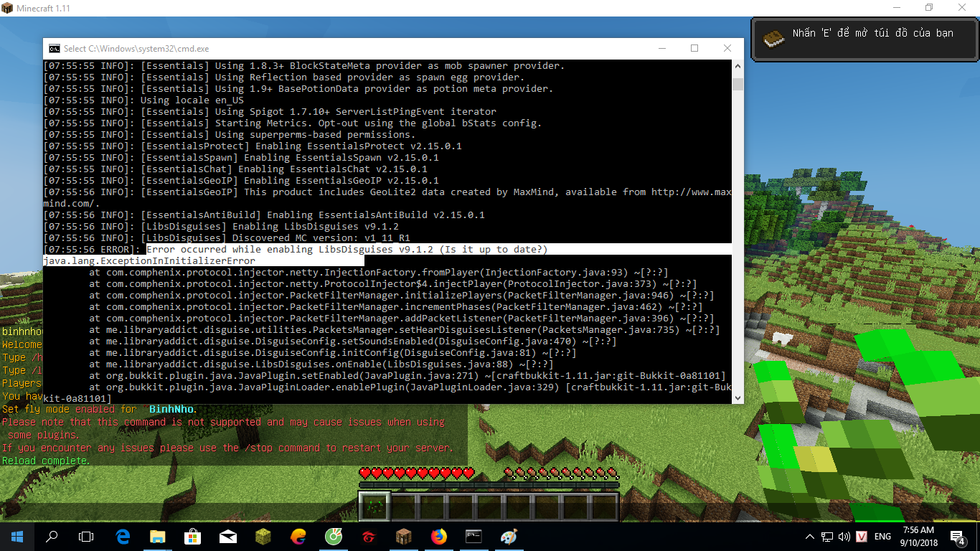
Task: Open the red Garena taskbar icon
Action: 369,536
